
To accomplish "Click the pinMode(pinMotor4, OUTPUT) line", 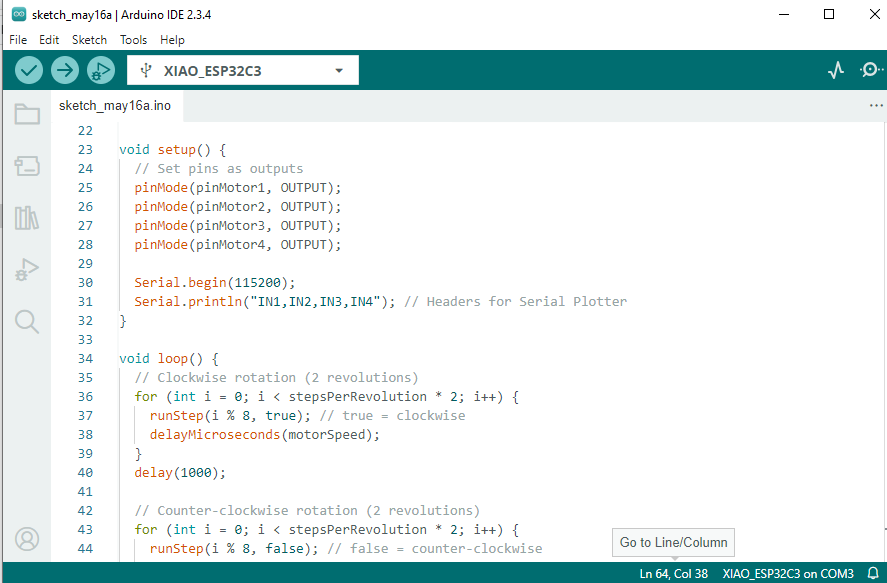I will 238,245.
